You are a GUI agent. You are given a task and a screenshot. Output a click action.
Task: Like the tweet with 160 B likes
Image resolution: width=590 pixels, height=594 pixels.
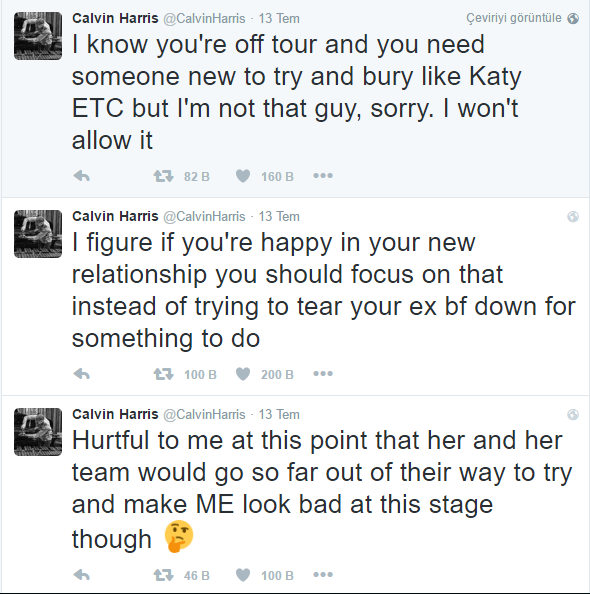click(x=243, y=176)
